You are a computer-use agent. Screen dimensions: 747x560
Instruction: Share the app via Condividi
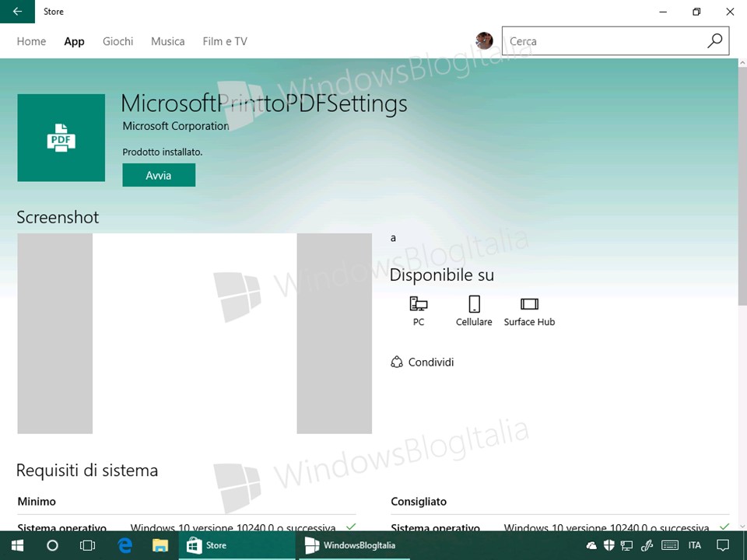(x=422, y=362)
